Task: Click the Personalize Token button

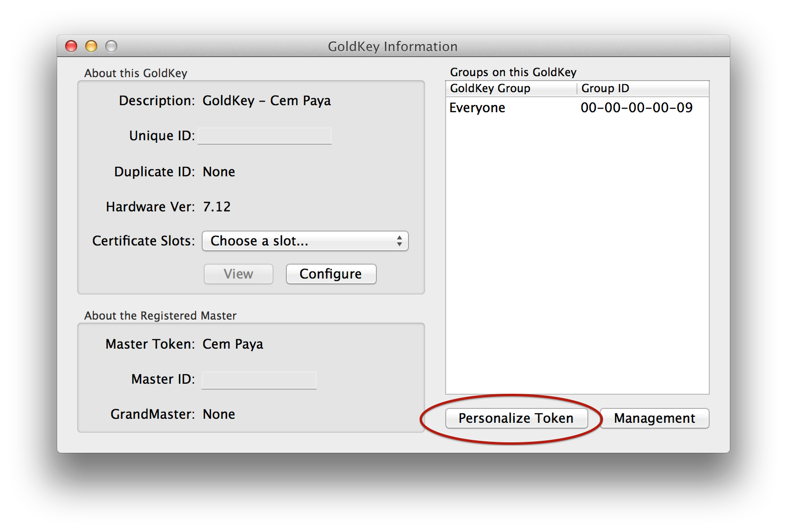Action: 516,418
